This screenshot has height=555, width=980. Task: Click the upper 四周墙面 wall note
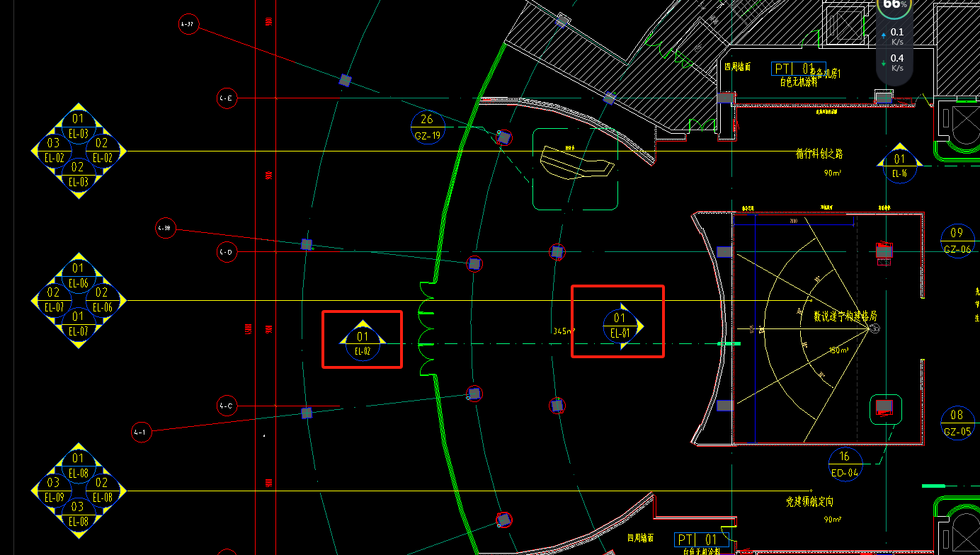pyautogui.click(x=737, y=67)
